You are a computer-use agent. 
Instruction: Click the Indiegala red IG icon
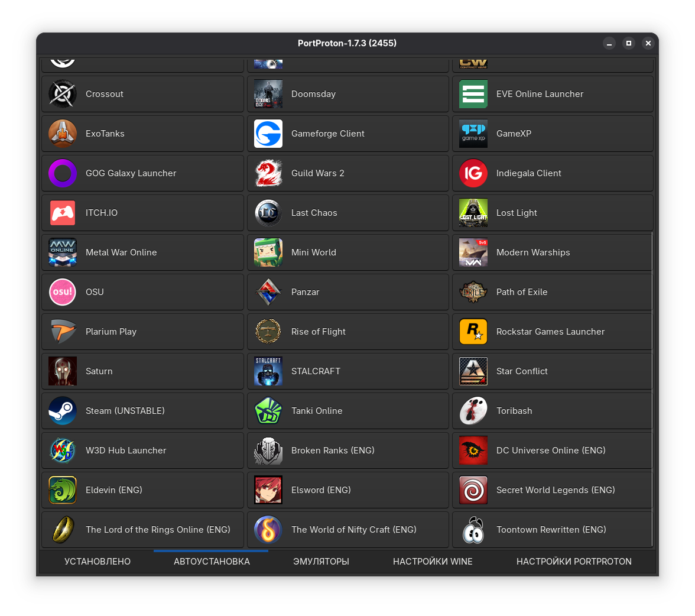pos(473,173)
